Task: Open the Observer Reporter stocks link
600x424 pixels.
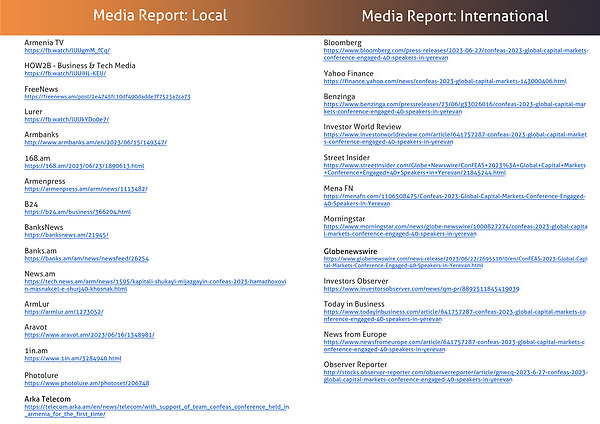Action: [x=456, y=376]
